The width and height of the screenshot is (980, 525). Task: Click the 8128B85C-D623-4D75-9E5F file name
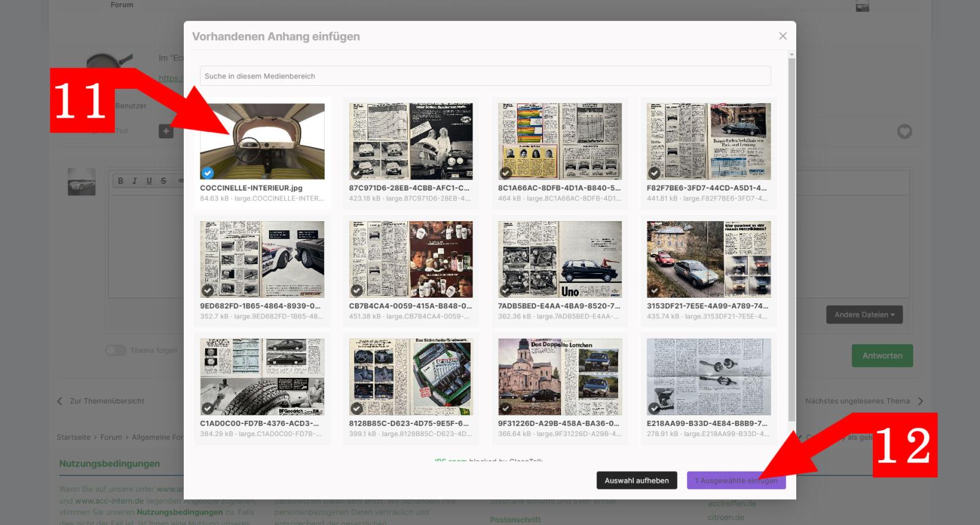point(409,423)
